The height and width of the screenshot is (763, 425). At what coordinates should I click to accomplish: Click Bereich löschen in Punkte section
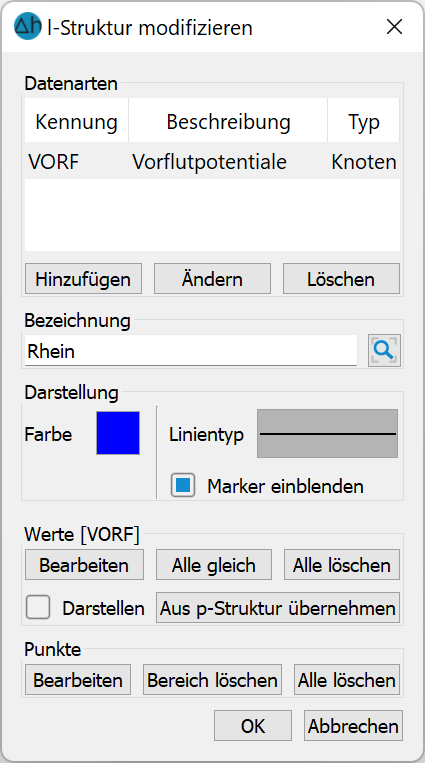coord(212,680)
